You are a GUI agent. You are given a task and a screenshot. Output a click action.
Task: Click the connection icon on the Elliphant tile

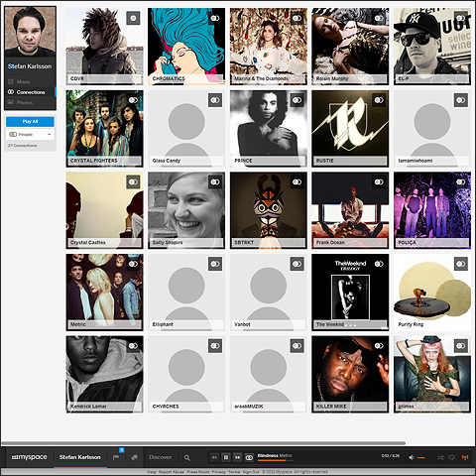(215, 264)
